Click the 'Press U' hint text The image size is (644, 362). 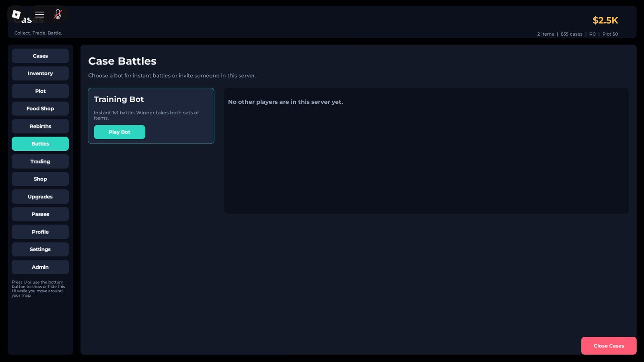tap(38, 289)
